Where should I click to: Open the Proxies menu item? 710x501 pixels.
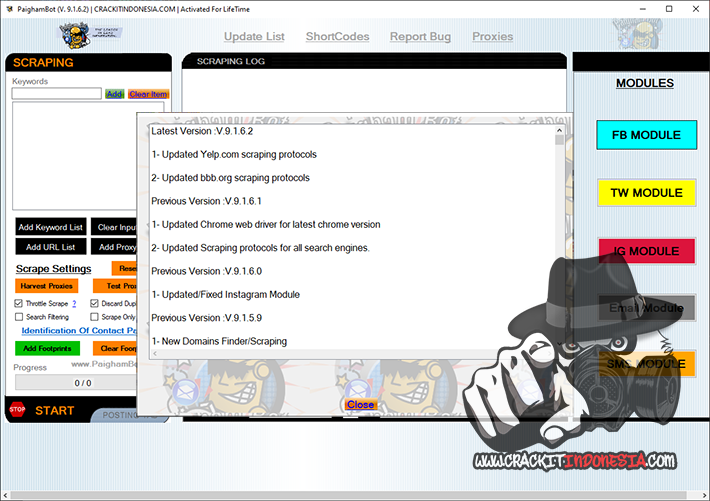point(492,37)
